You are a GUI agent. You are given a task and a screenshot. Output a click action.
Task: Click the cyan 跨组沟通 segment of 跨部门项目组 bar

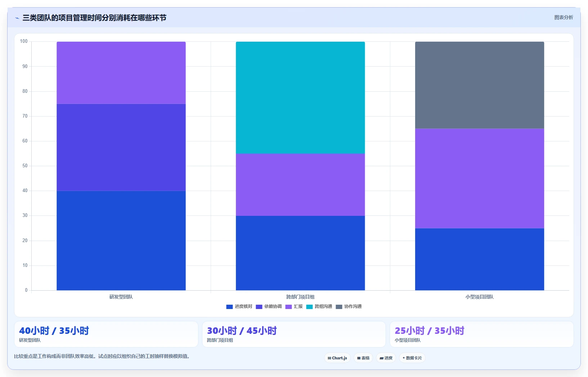(x=300, y=97)
